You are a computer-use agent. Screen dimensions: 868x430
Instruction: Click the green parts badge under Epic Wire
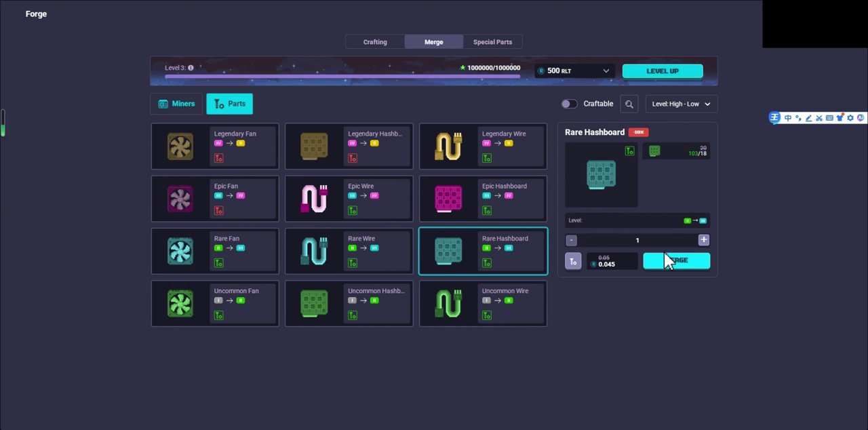point(353,210)
